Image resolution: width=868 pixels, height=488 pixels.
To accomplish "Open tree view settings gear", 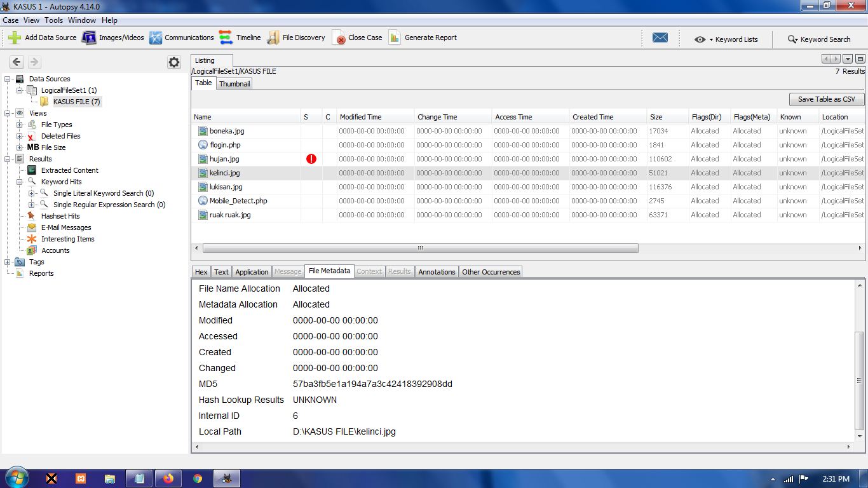I will [174, 62].
